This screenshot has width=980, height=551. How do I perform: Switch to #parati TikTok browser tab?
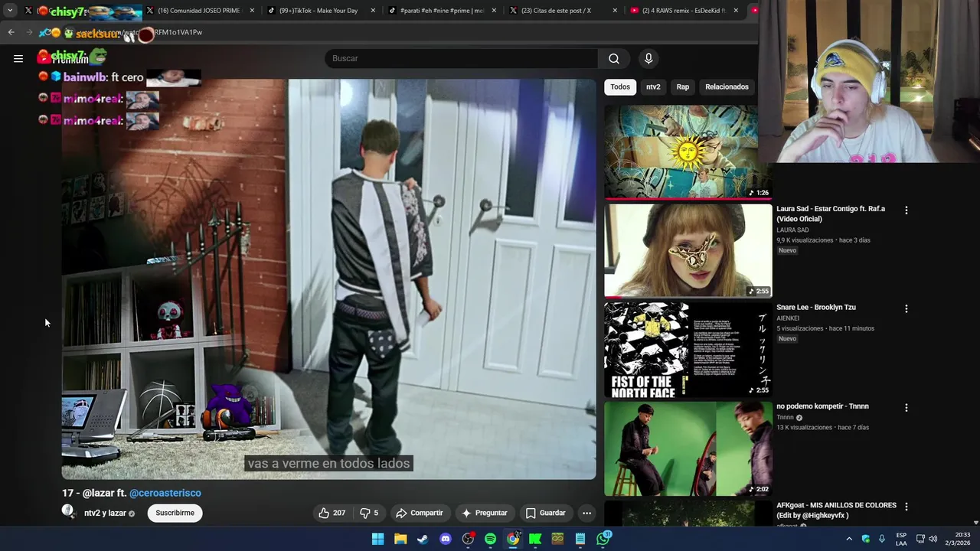(441, 11)
